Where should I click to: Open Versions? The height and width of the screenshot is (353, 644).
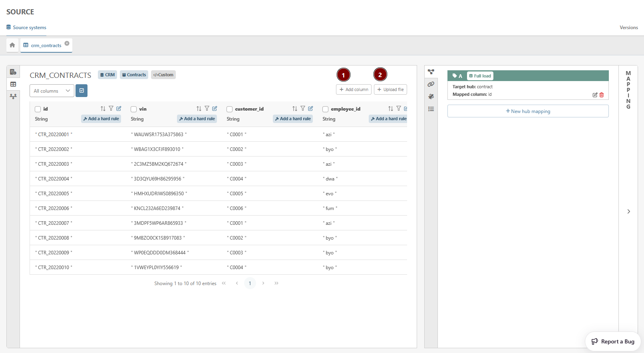coord(628,28)
